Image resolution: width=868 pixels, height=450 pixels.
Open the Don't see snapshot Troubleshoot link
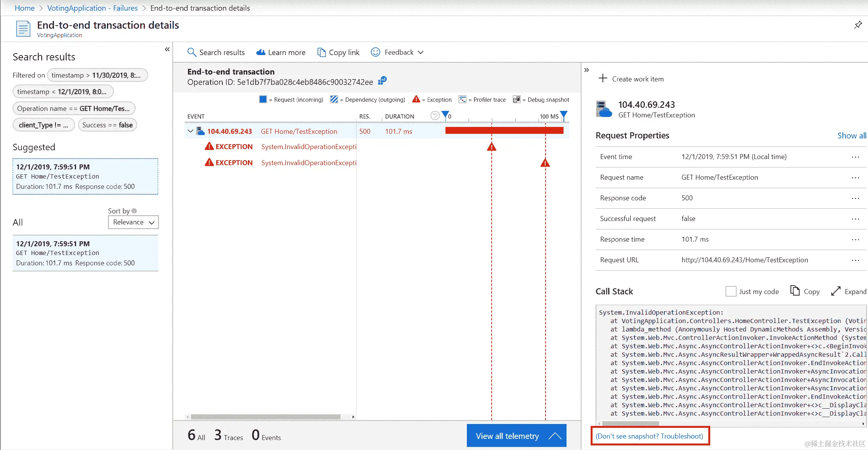coord(649,436)
